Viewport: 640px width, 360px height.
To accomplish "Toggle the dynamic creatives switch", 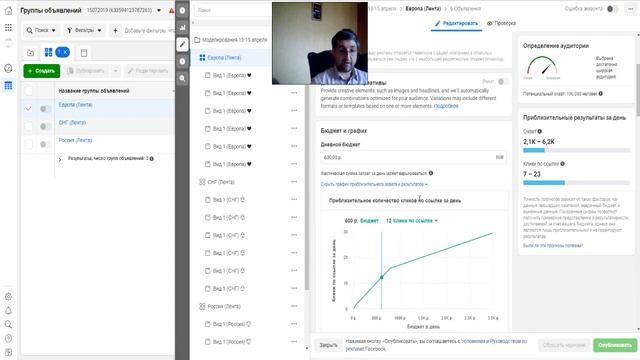I will pyautogui.click(x=503, y=81).
